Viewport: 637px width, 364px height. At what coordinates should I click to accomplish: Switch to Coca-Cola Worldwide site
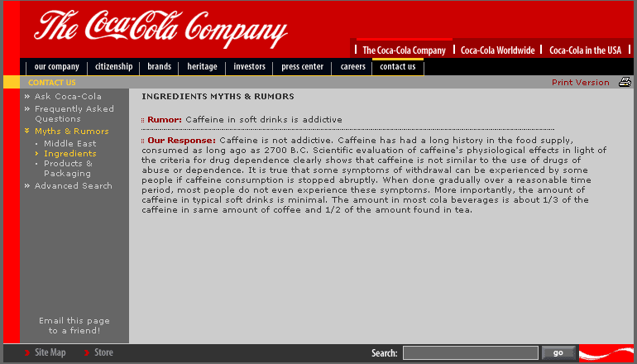[498, 50]
